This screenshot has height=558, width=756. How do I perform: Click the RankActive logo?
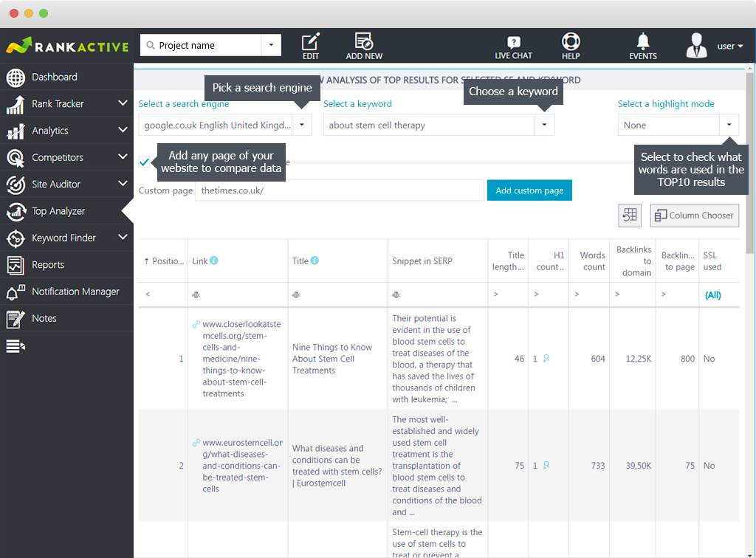67,46
